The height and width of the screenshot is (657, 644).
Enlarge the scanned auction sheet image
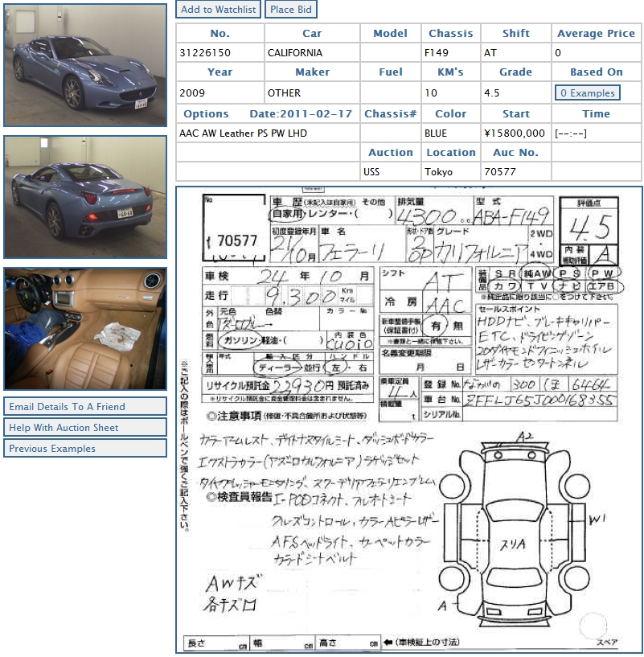click(409, 420)
